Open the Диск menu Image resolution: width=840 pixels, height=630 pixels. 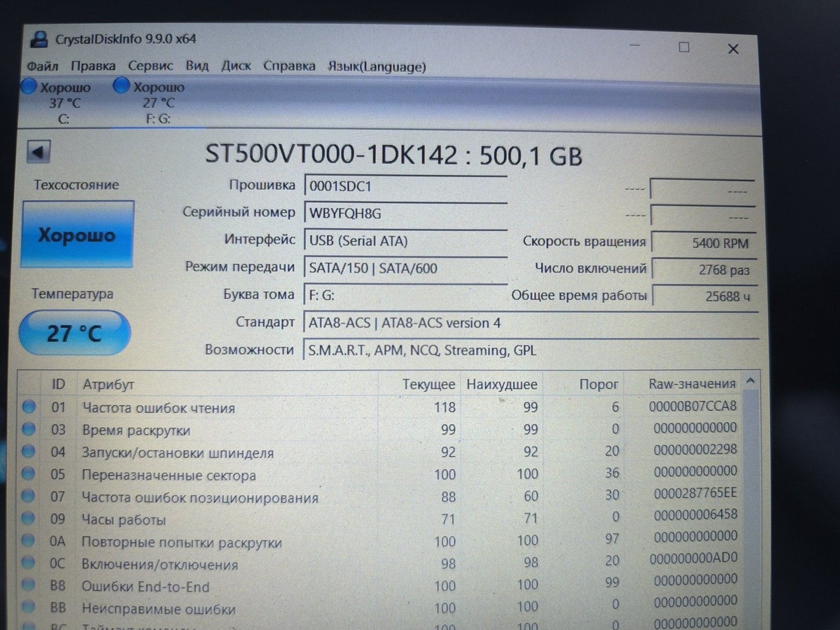[236, 66]
